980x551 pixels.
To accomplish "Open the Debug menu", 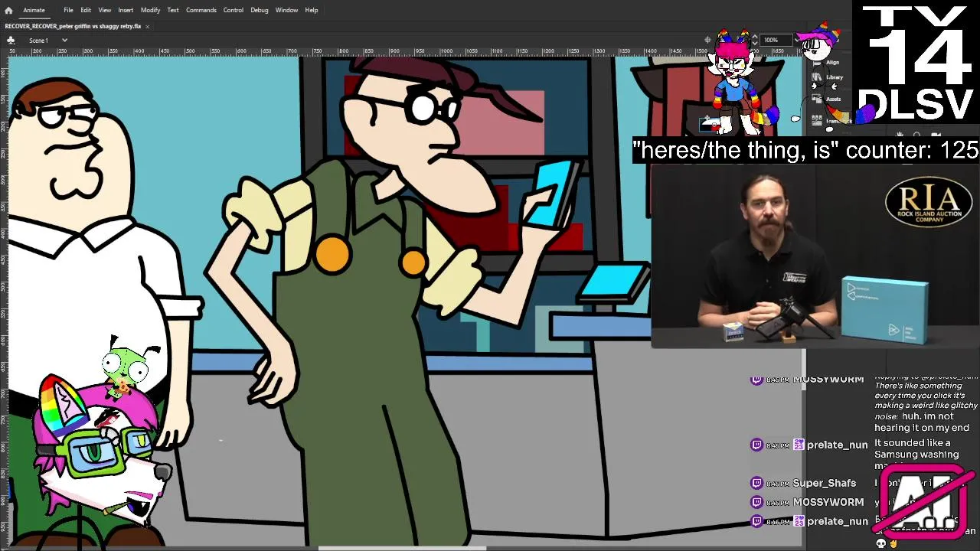I will [x=259, y=10].
